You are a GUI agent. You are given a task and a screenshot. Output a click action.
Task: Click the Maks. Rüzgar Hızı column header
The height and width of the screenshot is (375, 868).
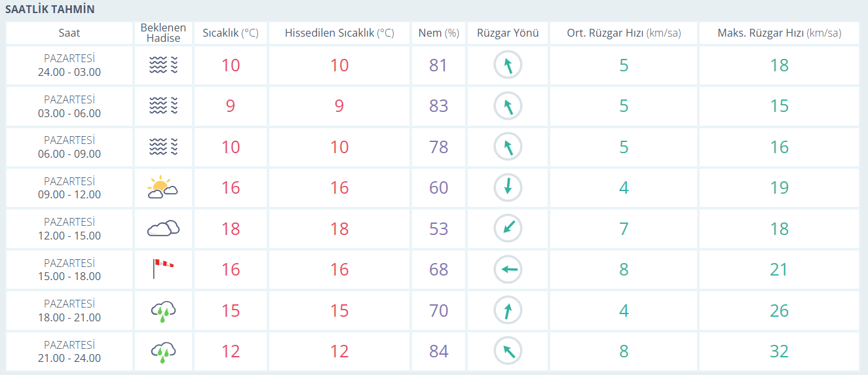pos(779,33)
